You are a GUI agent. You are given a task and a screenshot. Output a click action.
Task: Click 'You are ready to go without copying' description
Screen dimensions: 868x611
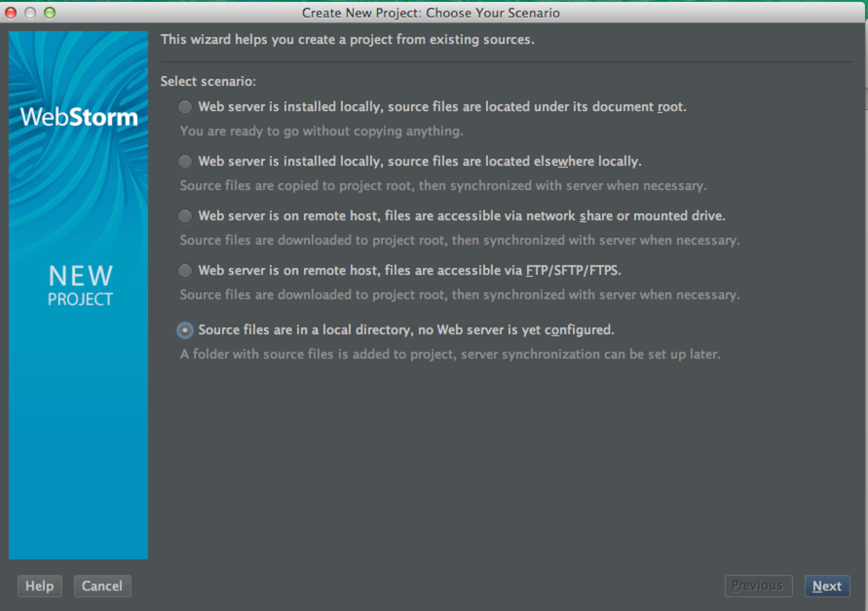coord(321,131)
